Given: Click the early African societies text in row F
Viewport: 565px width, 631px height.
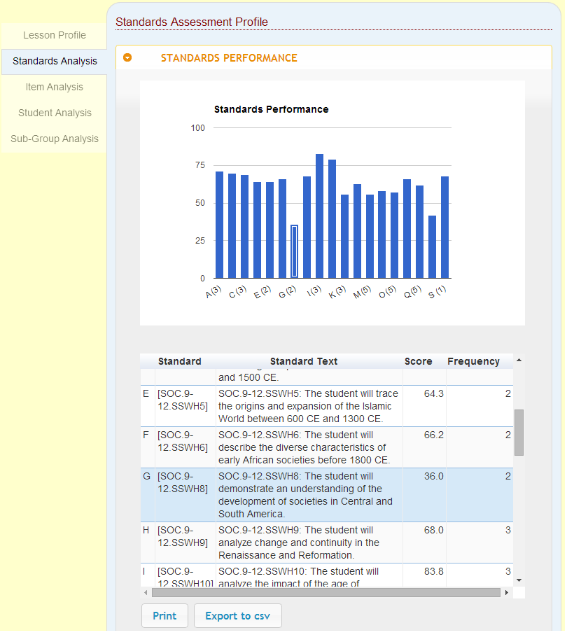Looking at the screenshot, I should point(304,447).
